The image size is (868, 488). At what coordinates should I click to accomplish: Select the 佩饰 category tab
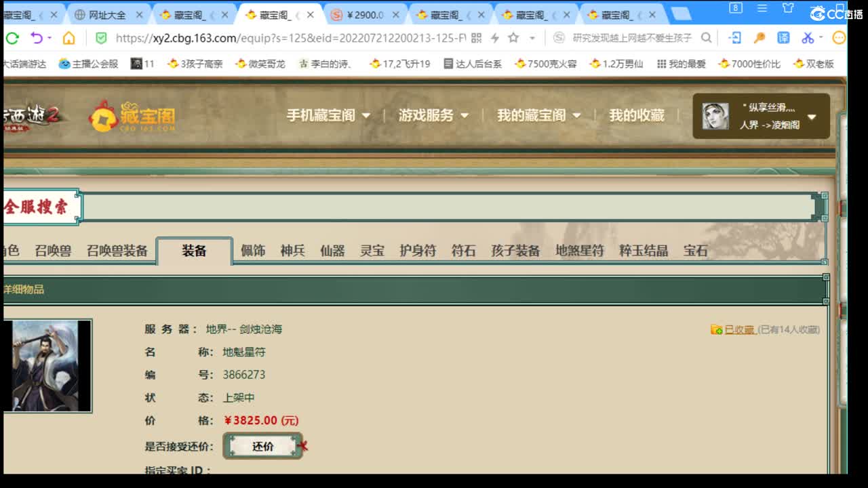[253, 251]
